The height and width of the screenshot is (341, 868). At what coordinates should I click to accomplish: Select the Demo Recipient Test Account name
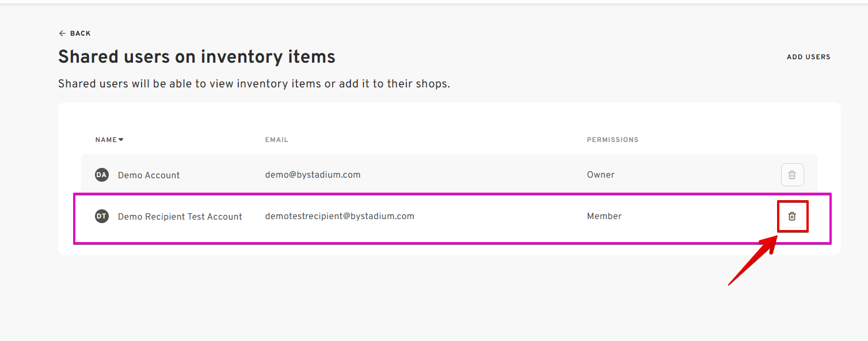click(180, 216)
